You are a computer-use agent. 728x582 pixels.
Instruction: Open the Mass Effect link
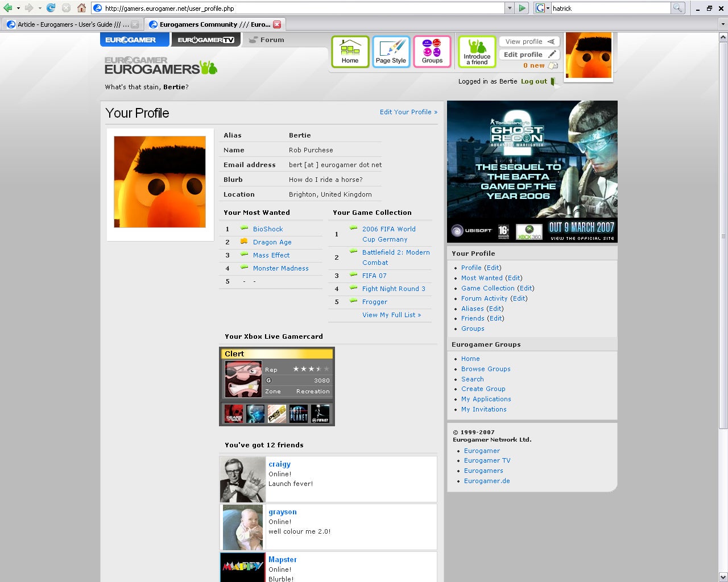click(271, 255)
